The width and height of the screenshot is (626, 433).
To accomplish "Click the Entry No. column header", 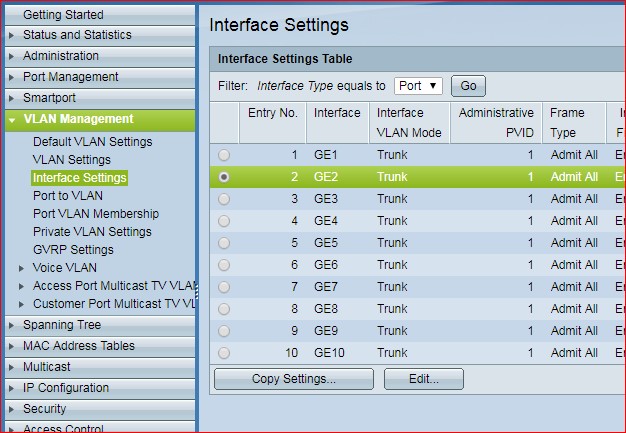I will pyautogui.click(x=273, y=123).
